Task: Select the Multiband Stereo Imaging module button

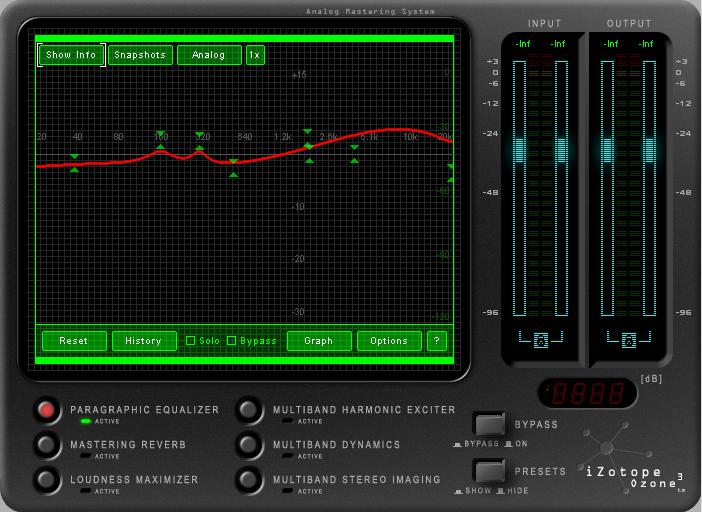Action: 248,479
